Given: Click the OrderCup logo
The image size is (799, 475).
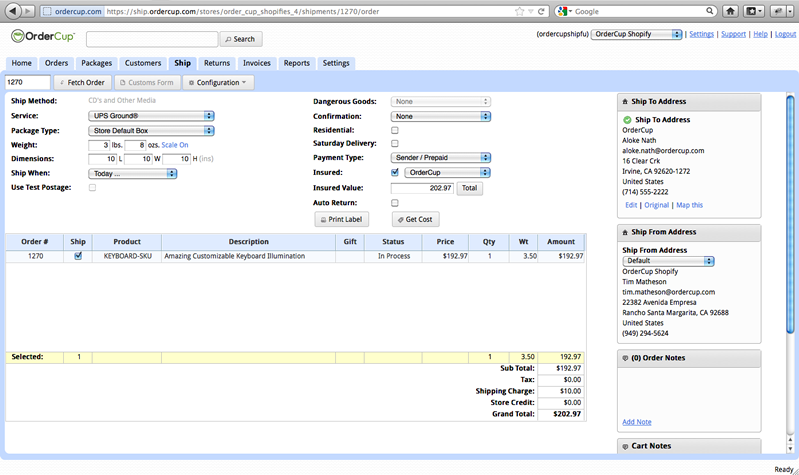Looking at the screenshot, I should click(x=43, y=36).
